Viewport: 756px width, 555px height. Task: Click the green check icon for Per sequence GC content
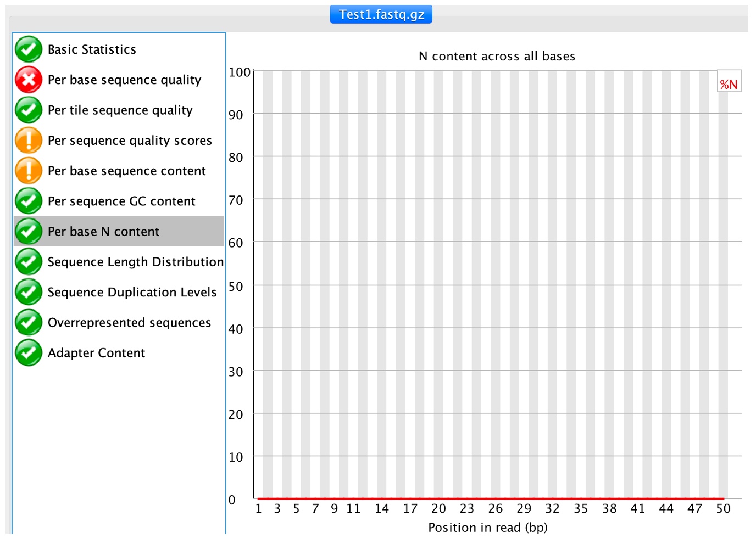click(x=29, y=201)
